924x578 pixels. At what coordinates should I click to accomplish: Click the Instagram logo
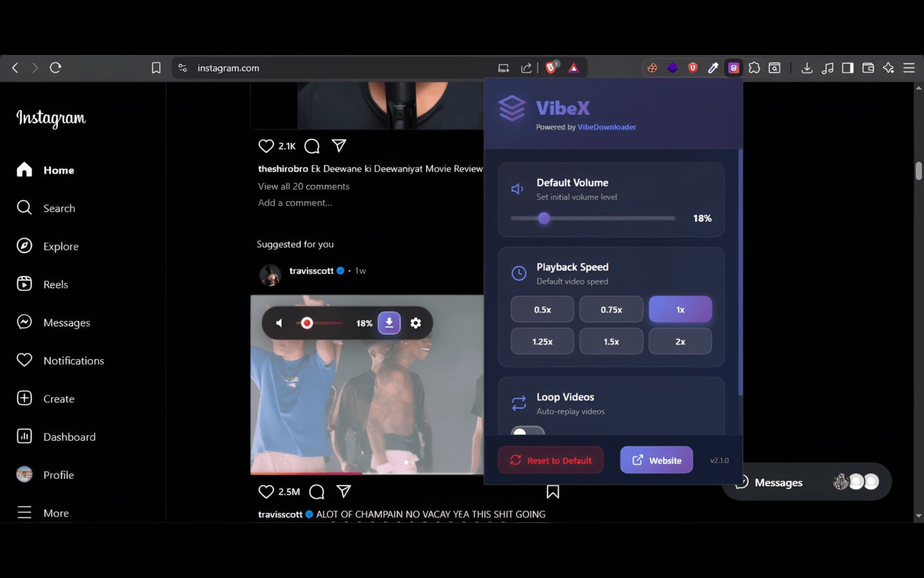tap(51, 118)
